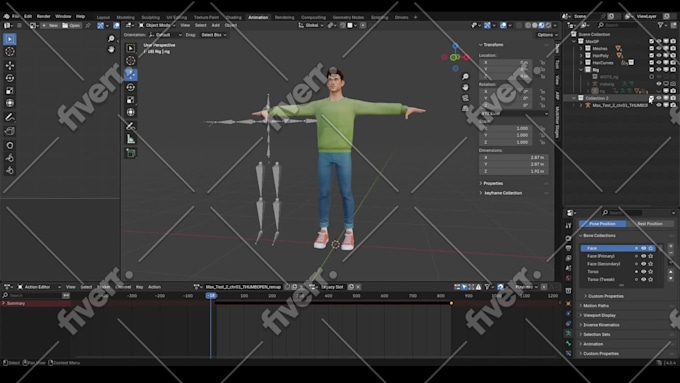Select the Measure tool in main viewport toolbar
680x383 pixels.
coord(131,139)
